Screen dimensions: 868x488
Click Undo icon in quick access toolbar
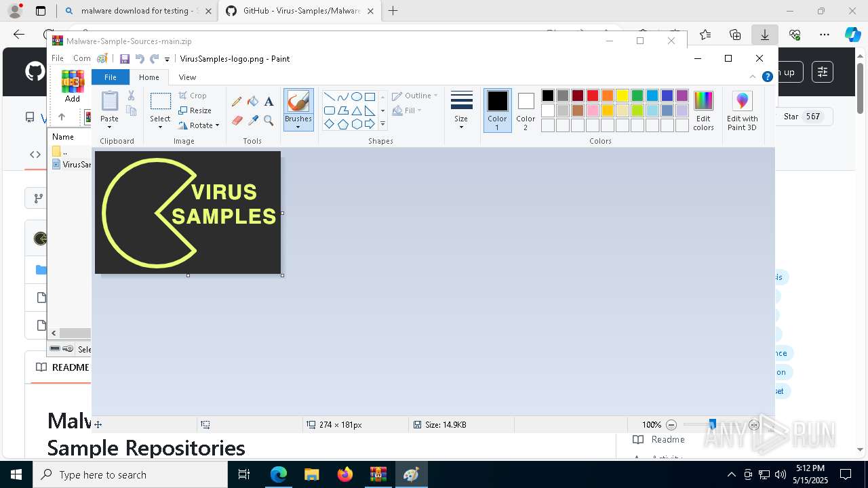pos(140,59)
